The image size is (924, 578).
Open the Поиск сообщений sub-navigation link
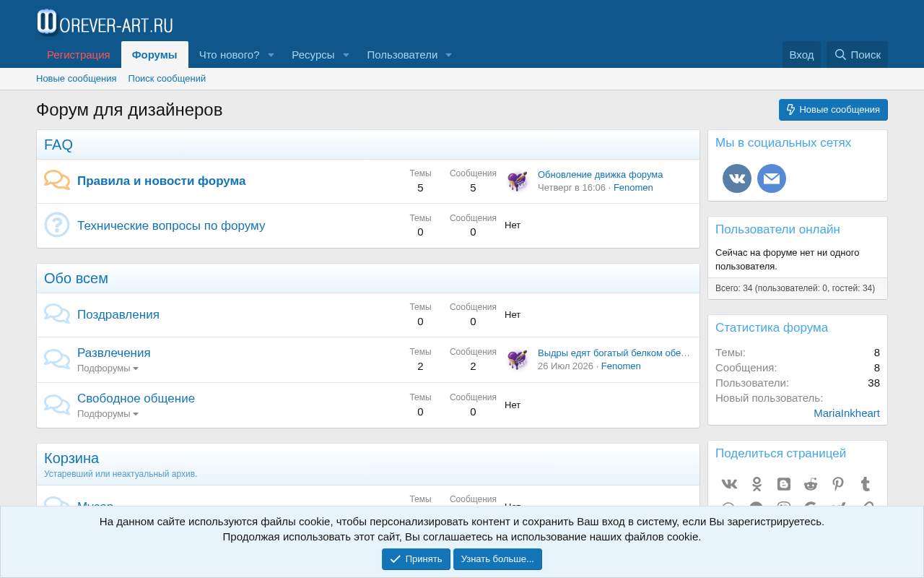167,79
